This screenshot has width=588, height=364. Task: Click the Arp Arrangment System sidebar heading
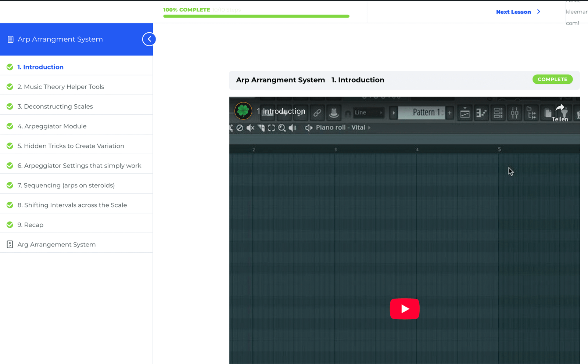click(60, 39)
